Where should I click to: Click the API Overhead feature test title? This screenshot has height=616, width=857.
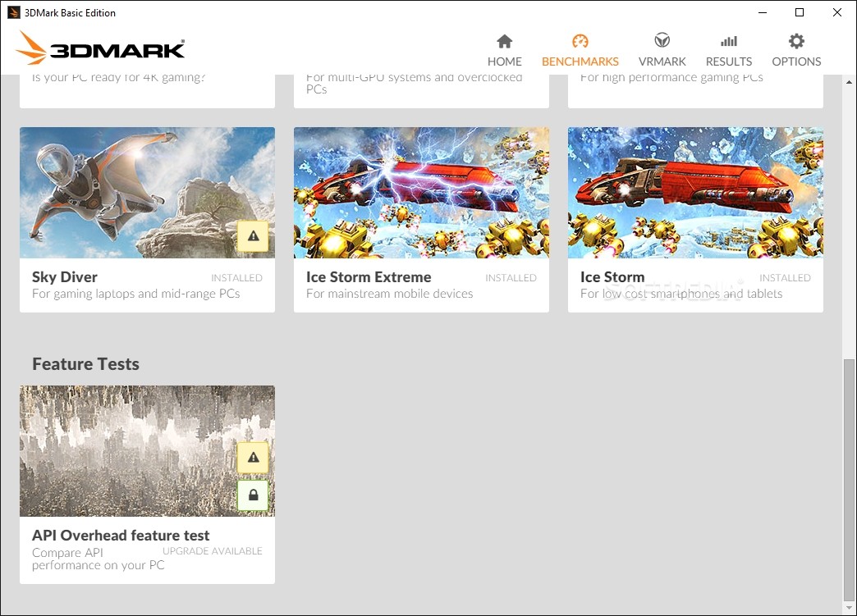(121, 535)
